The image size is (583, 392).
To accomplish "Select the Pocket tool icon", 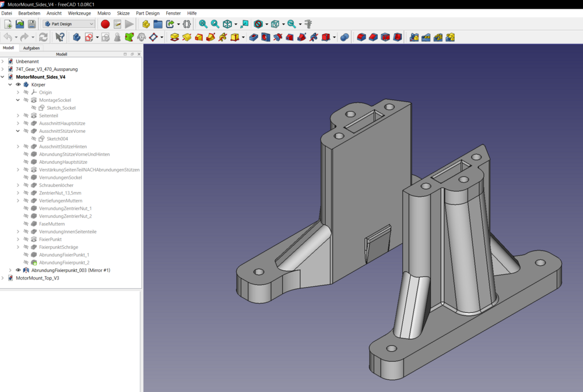I will click(254, 37).
